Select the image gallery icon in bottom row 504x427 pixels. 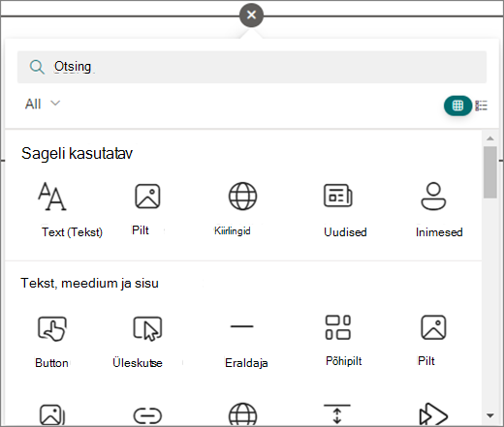[x=52, y=415]
